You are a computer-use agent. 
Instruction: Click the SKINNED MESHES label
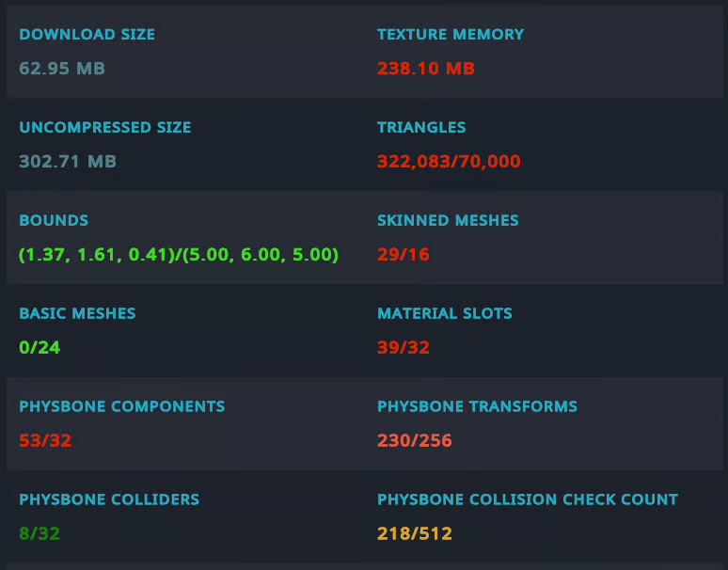click(x=448, y=220)
